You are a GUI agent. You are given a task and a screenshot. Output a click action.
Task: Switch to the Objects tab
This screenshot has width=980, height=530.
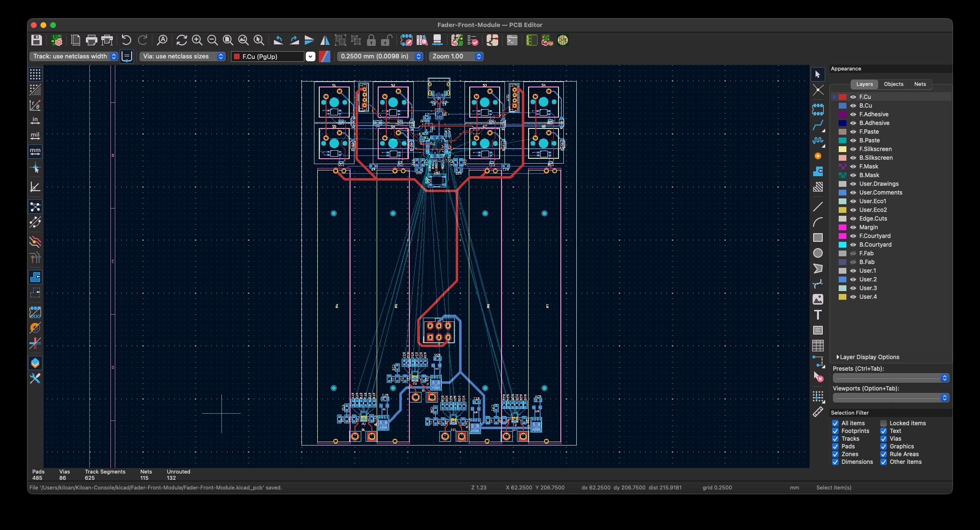(893, 84)
